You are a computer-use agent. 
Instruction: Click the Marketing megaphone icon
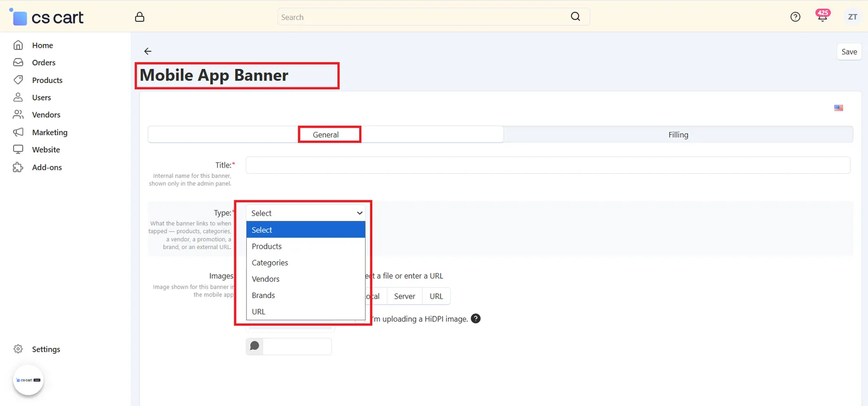click(x=18, y=132)
